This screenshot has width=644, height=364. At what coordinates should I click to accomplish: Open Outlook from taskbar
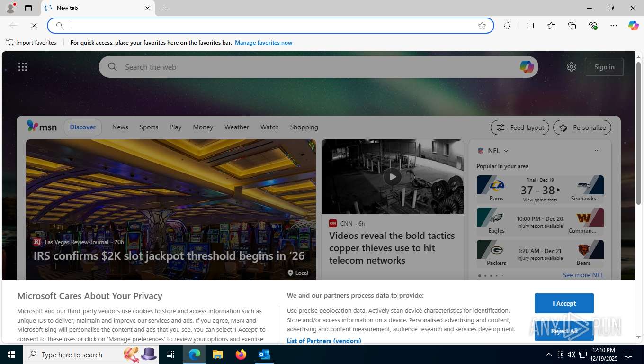click(264, 355)
